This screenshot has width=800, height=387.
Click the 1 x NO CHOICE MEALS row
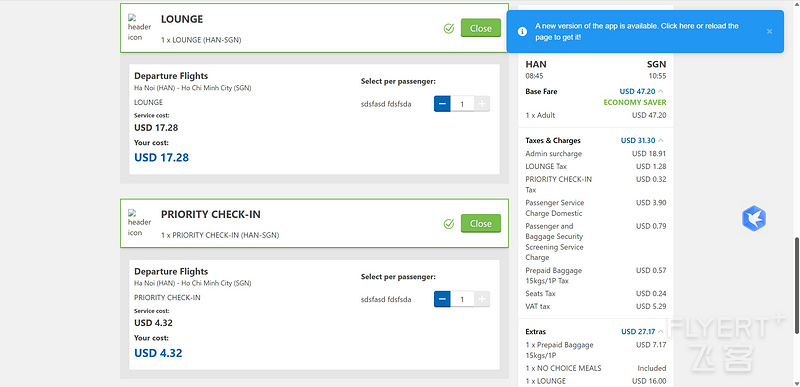(x=595, y=368)
